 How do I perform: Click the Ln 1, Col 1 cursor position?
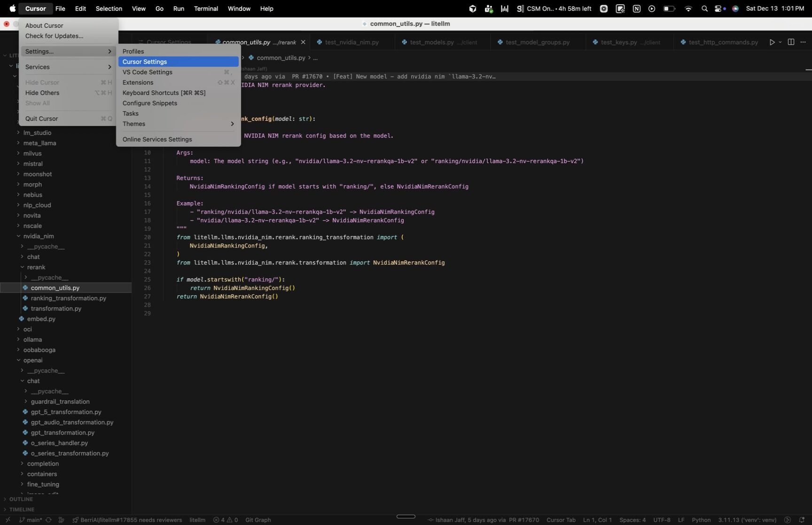click(x=597, y=520)
